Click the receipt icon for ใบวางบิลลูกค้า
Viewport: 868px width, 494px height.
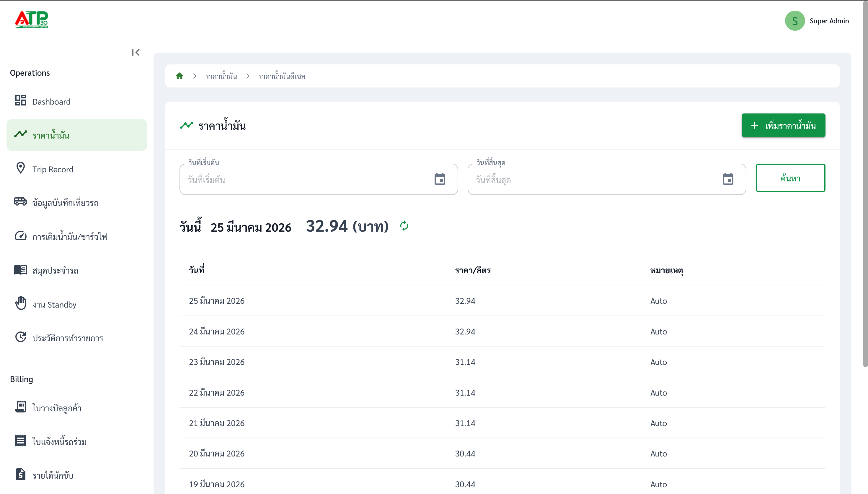tap(21, 407)
